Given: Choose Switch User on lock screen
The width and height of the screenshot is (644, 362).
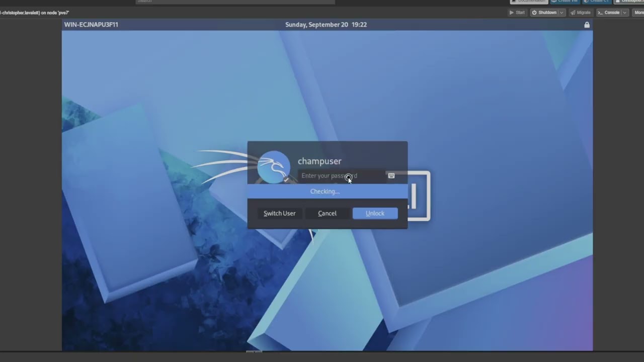Looking at the screenshot, I should (279, 213).
